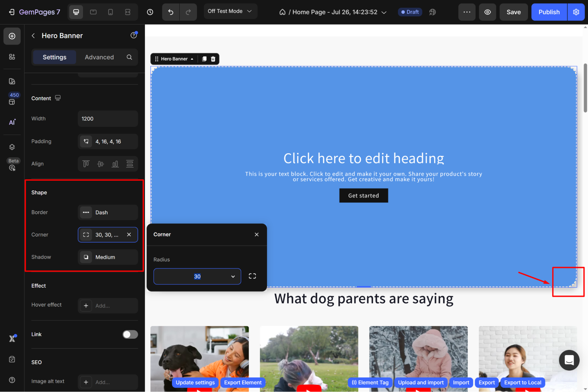Viewport: 588px width, 392px height.
Task: Duplicate the Hero Banner element
Action: point(204,59)
